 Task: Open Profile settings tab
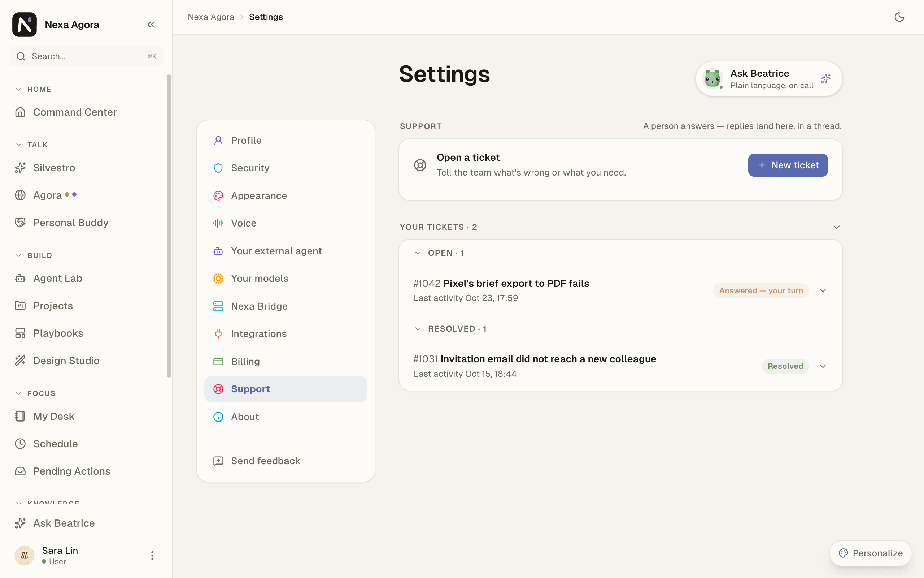pyautogui.click(x=286, y=140)
